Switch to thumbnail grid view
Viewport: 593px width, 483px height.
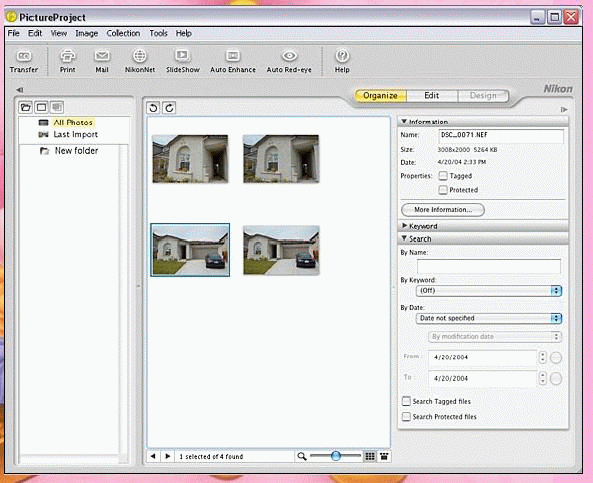pos(370,457)
